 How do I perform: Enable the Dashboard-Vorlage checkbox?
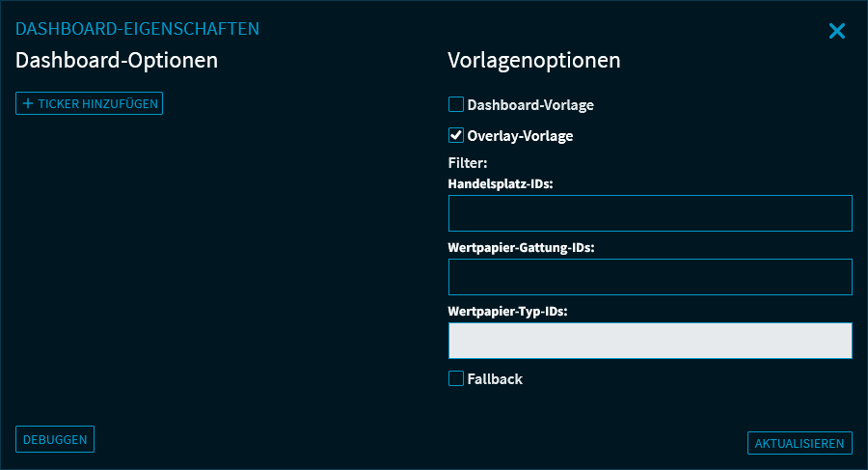click(456, 104)
